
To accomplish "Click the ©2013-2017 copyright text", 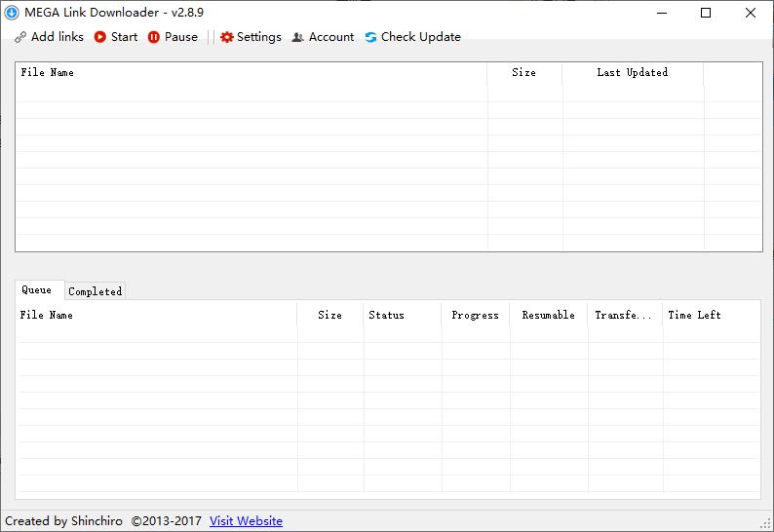I will 167,520.
